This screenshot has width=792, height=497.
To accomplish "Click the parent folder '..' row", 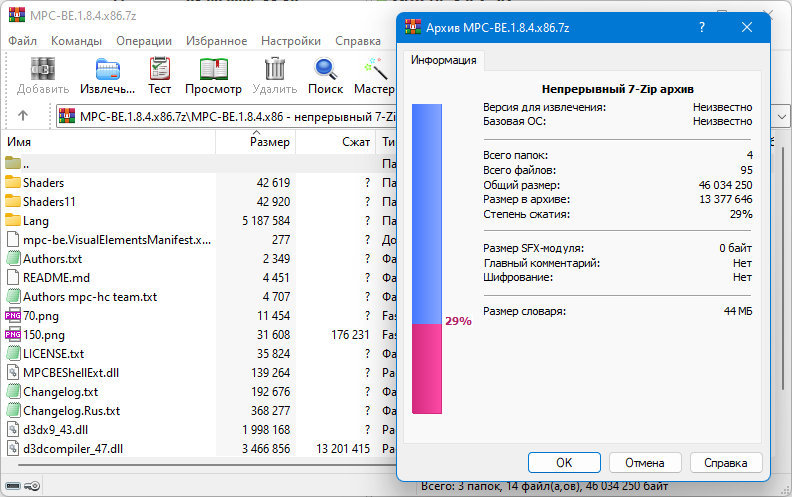I will pos(198,164).
